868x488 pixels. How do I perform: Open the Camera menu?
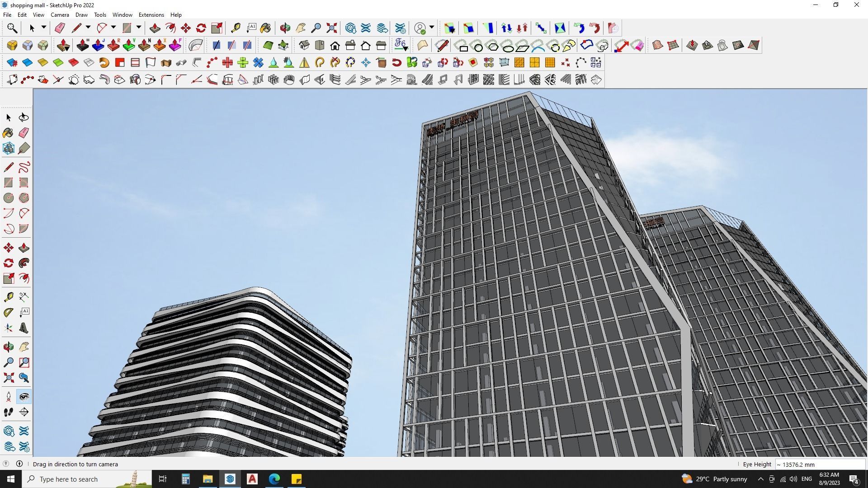point(60,15)
